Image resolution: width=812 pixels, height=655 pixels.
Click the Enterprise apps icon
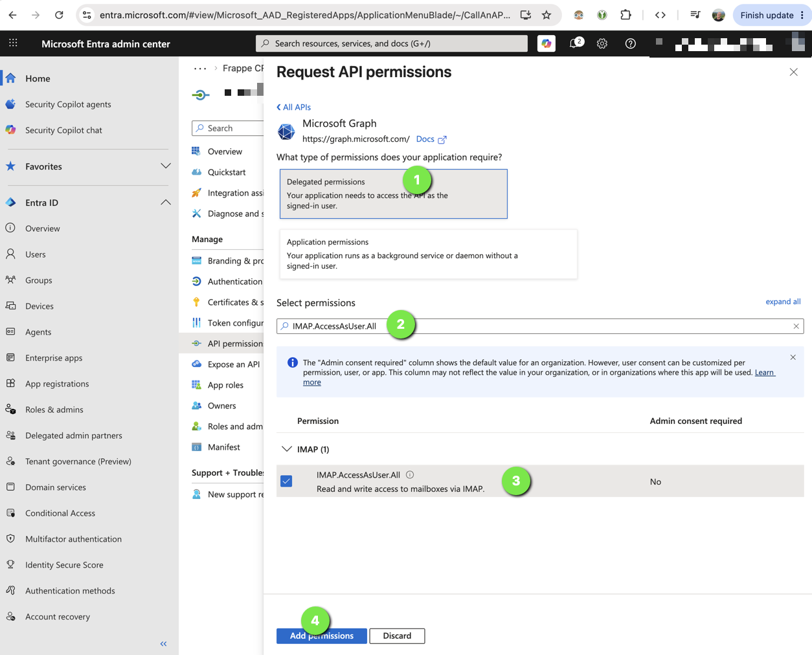pos(11,358)
